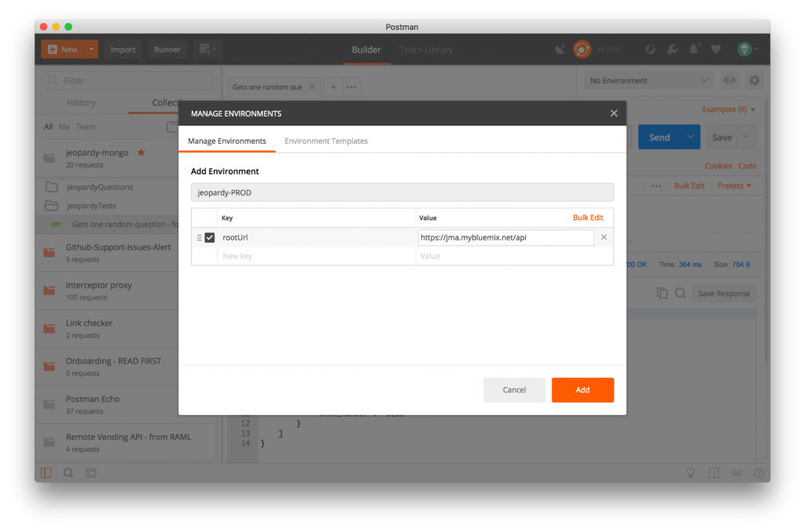Open new window options icon
The height and width of the screenshot is (532, 805).
[207, 50]
